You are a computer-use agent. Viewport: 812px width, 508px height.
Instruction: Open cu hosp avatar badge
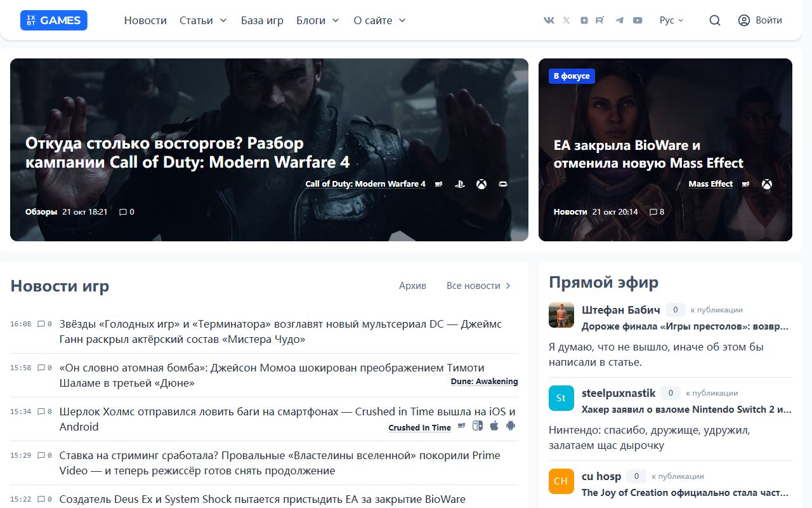(x=561, y=481)
